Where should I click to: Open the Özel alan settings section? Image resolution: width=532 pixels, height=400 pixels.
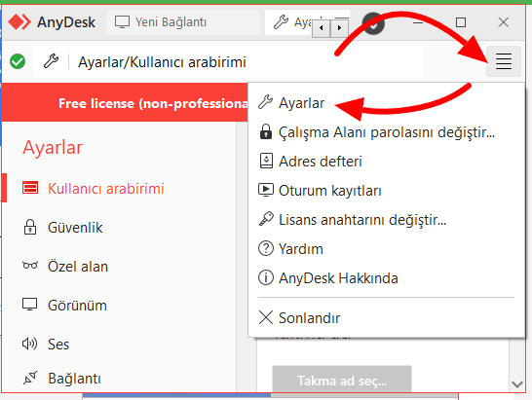(x=119, y=266)
